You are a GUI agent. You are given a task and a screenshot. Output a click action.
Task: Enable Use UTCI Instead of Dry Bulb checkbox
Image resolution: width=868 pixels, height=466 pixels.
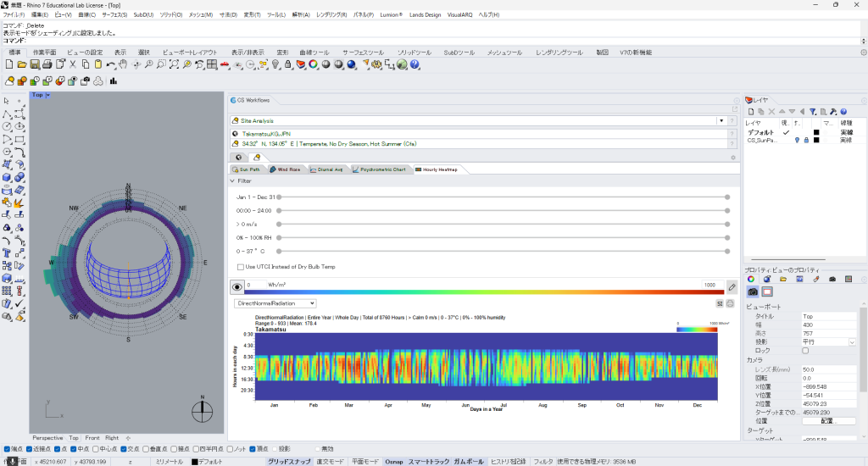tap(241, 267)
